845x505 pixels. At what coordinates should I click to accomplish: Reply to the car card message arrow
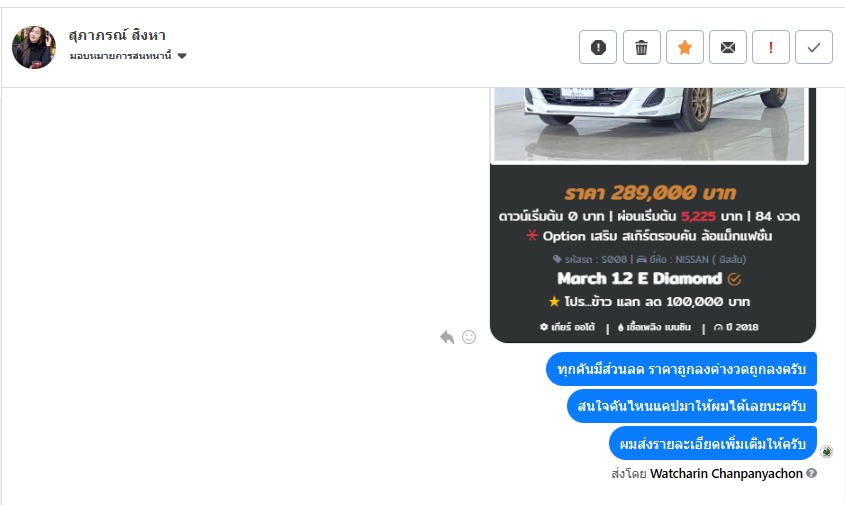(x=447, y=337)
